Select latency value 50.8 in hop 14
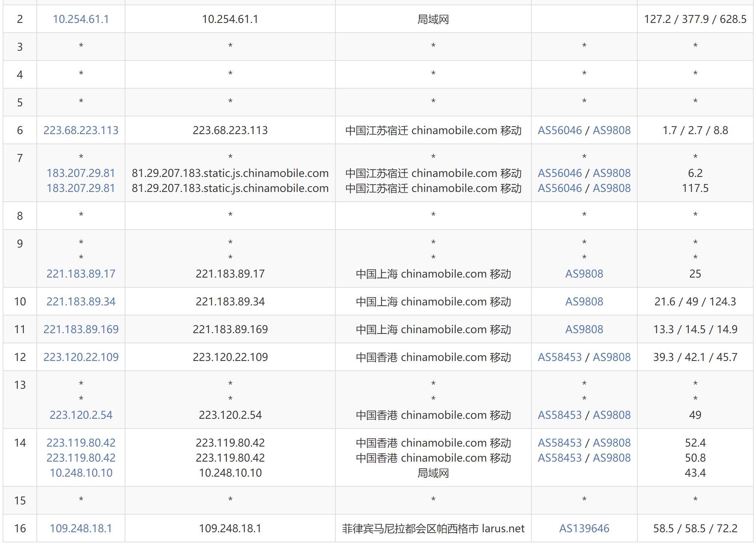The image size is (756, 545). (695, 458)
